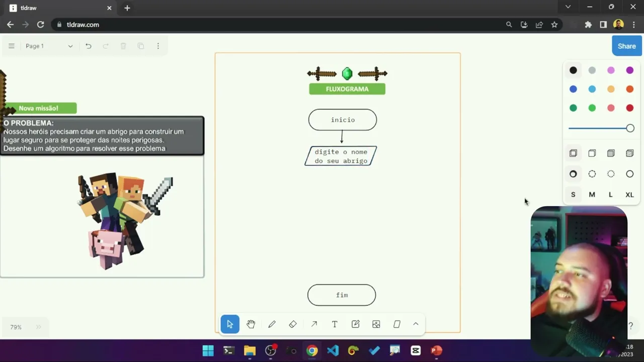This screenshot has height=362, width=644.
Task: Open Visual Studio Code from taskbar
Action: tap(333, 350)
